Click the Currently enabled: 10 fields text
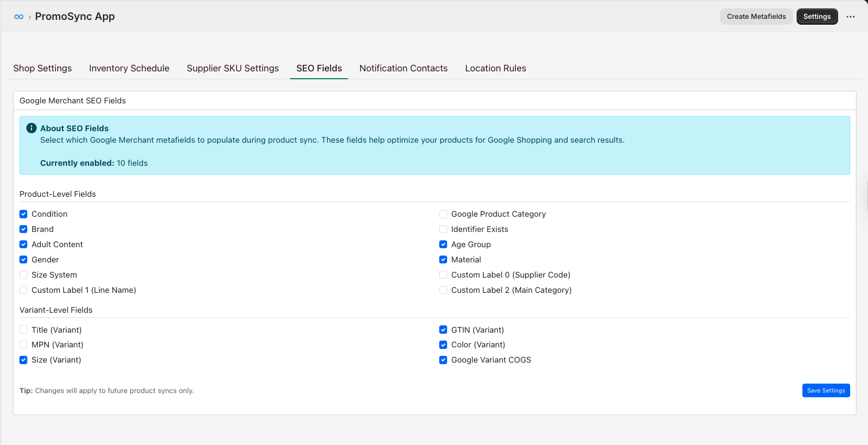Screen dimensions: 868x445 94,163
